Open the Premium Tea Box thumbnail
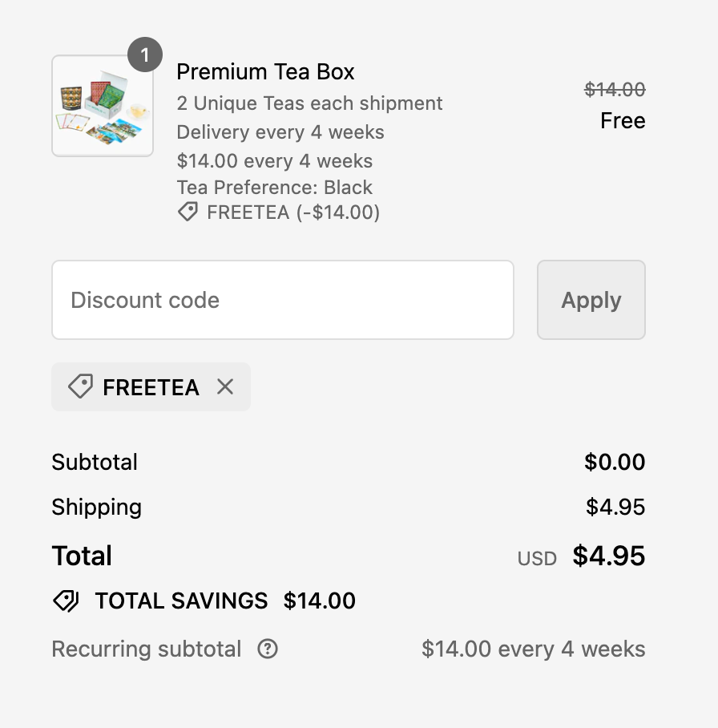 103,106
